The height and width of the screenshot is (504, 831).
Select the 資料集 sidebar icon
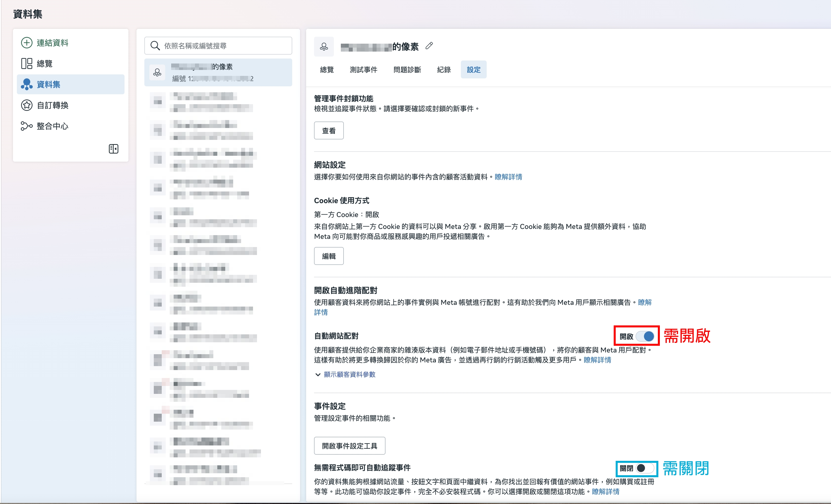click(27, 84)
